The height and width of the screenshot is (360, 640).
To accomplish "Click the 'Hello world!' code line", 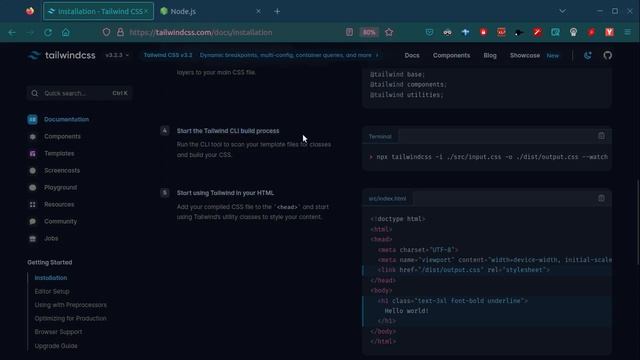I will click(x=407, y=311).
